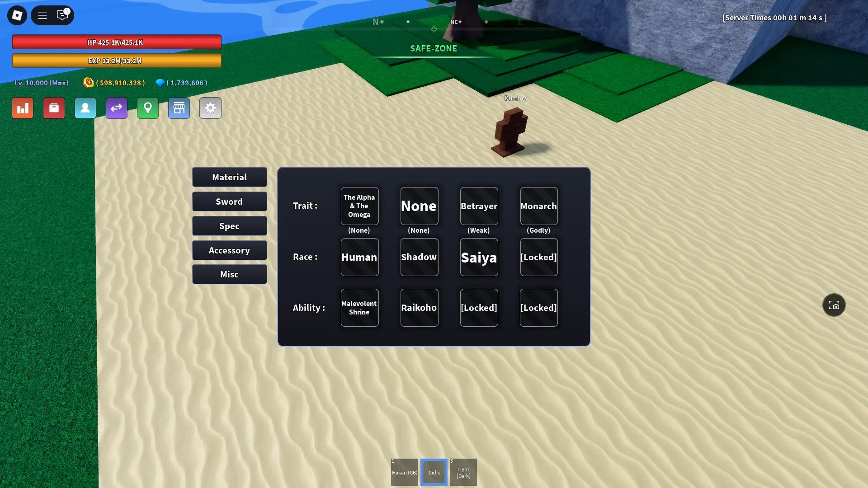View the Raikoho ability option
Viewport: 868px width, 488px height.
click(x=419, y=307)
